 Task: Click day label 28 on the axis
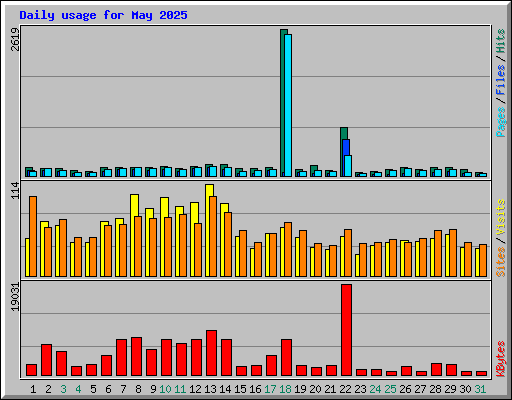pyautogui.click(x=435, y=389)
